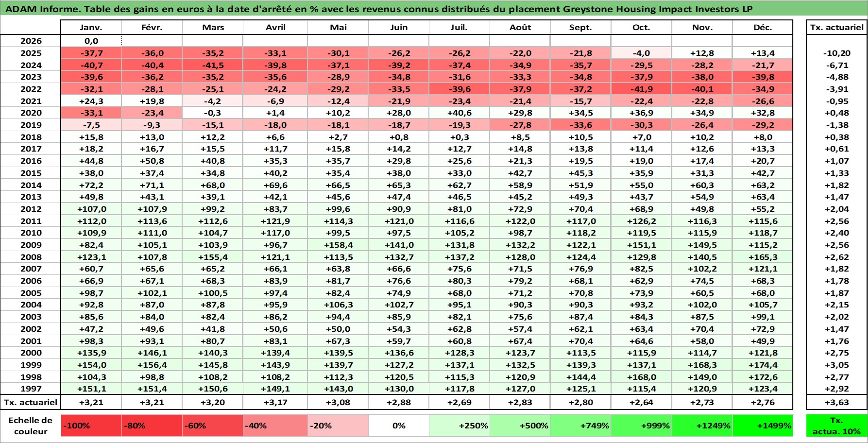The image size is (868, 443).
Task: Click the ADAM Informe title banner text
Action: point(379,8)
